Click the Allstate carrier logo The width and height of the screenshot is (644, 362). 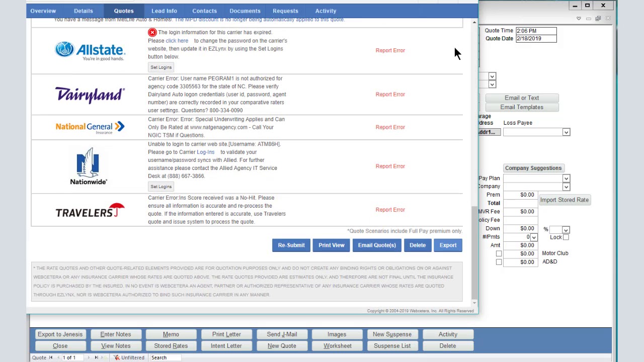pos(90,51)
